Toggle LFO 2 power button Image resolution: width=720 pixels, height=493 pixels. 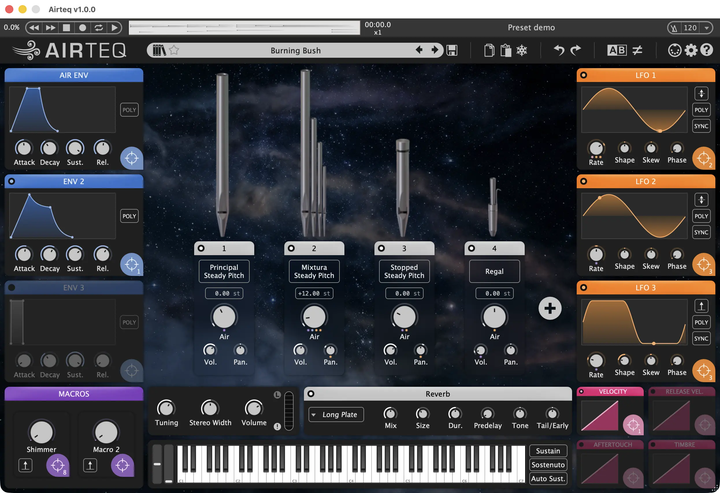pos(584,181)
